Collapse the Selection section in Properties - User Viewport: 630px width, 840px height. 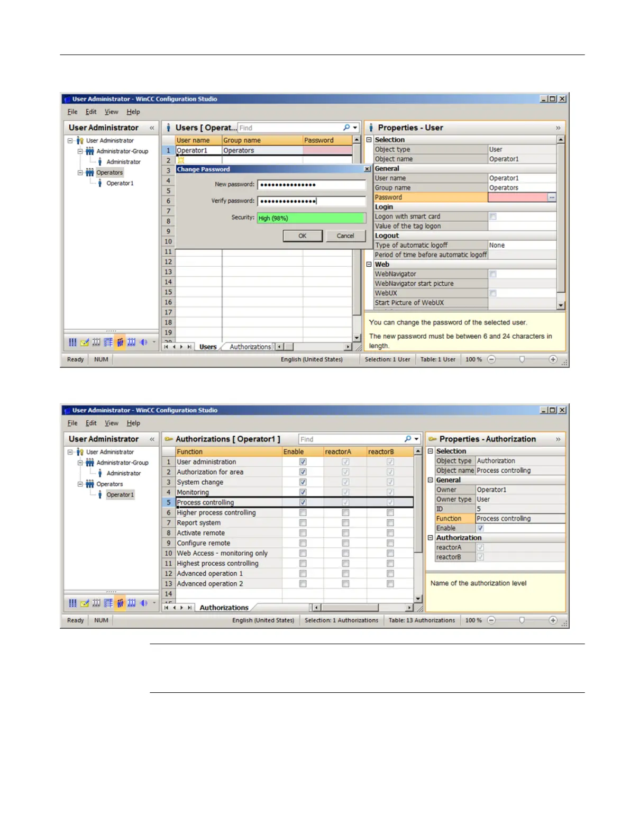pyautogui.click(x=369, y=140)
